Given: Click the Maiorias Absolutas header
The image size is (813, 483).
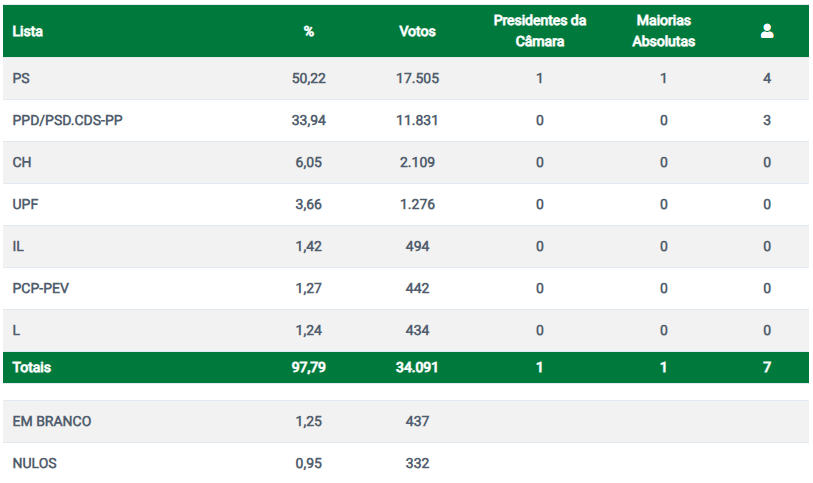Looking at the screenshot, I should point(663,31).
